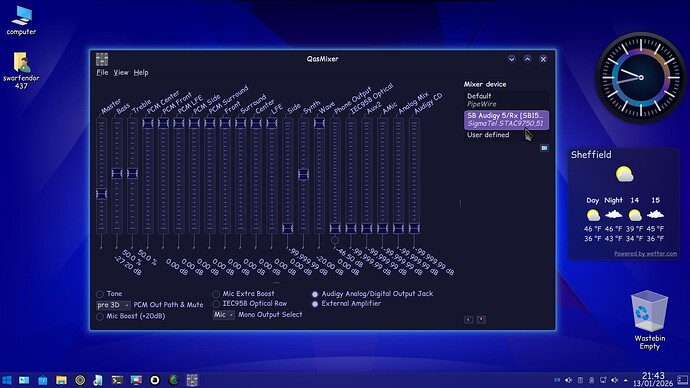690x388 pixels.
Task: Expand the hidden system tray icons arrow
Action: point(626,380)
